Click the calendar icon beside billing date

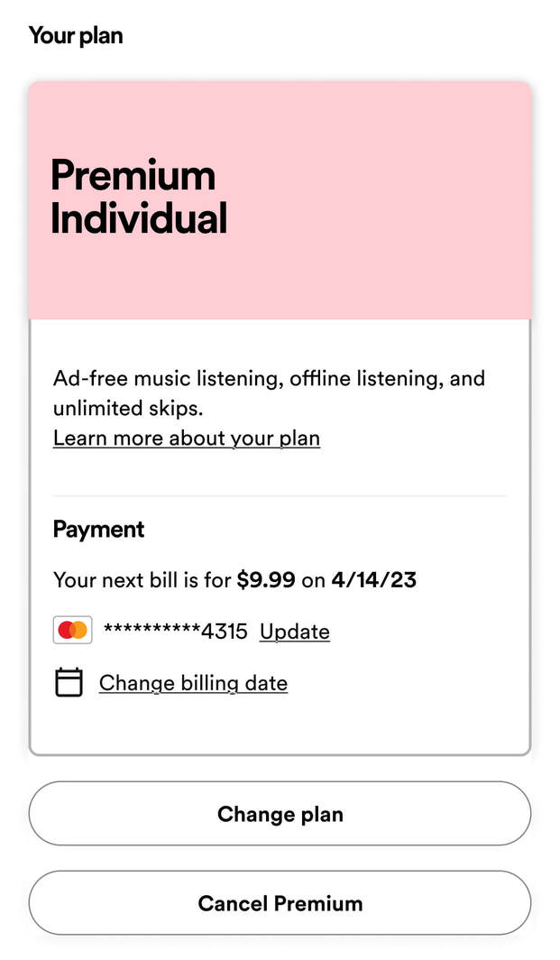69,682
